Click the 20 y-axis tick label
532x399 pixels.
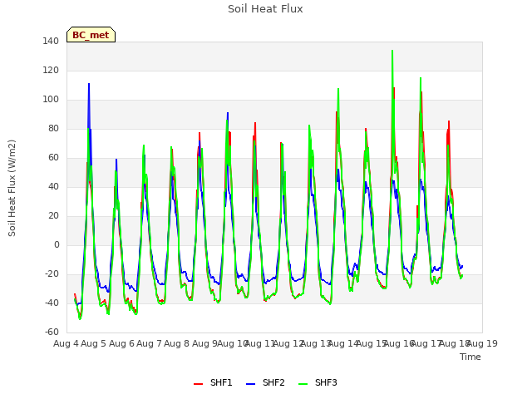(x=53, y=216)
